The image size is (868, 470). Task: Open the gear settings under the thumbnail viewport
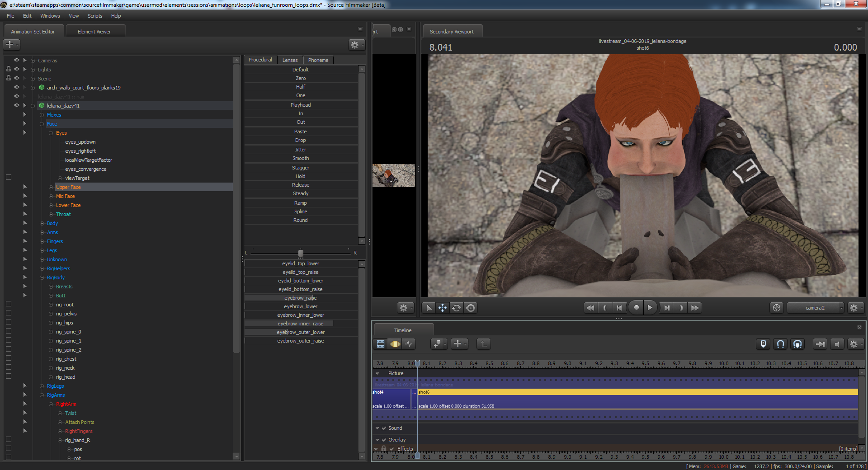point(405,308)
